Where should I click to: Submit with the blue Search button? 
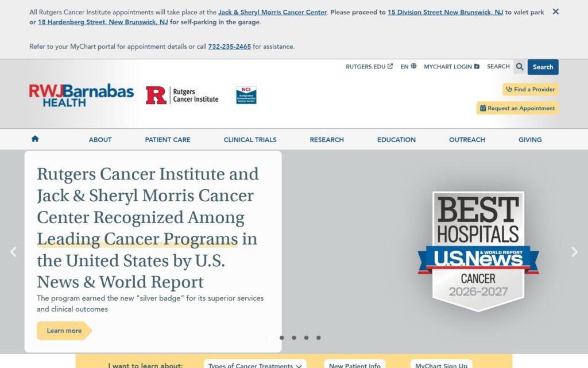[543, 67]
